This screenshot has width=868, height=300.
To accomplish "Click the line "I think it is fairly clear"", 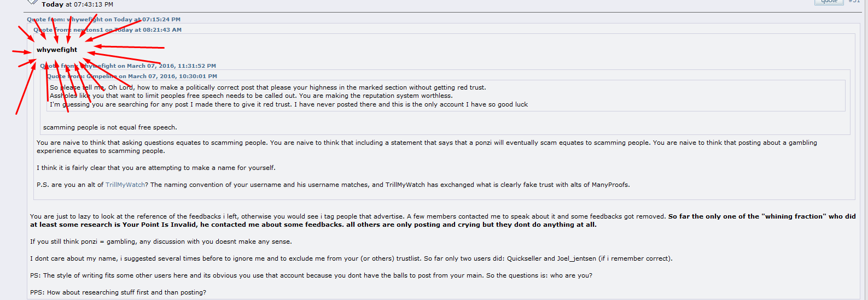I will tap(156, 168).
